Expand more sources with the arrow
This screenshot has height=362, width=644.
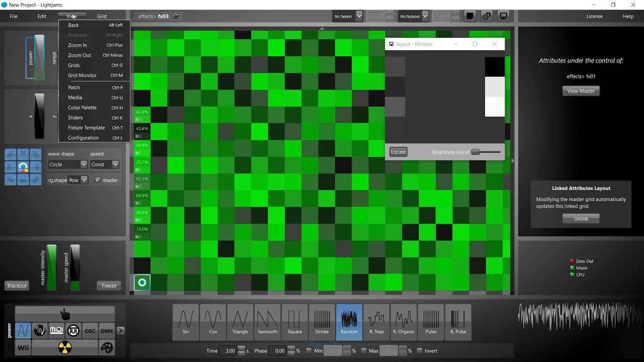coord(121,331)
